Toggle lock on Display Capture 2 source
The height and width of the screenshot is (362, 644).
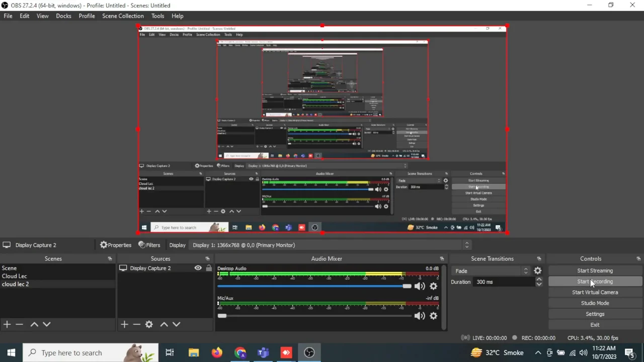pyautogui.click(x=209, y=268)
